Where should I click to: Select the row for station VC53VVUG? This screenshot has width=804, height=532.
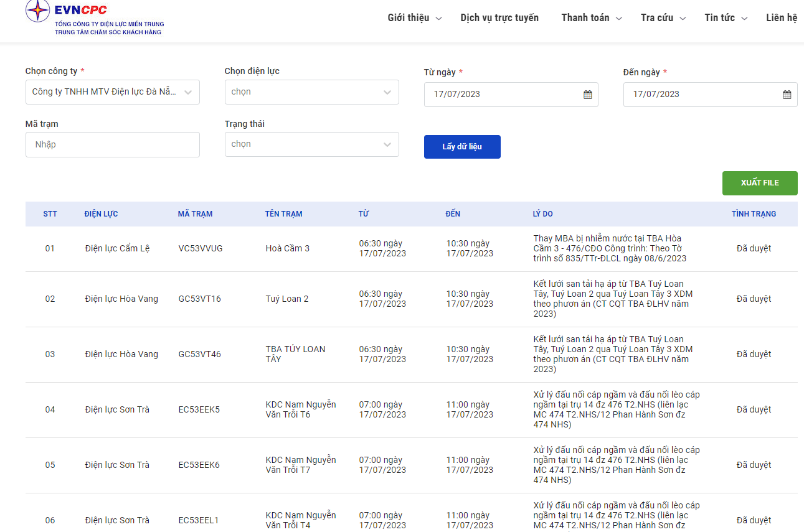point(412,249)
